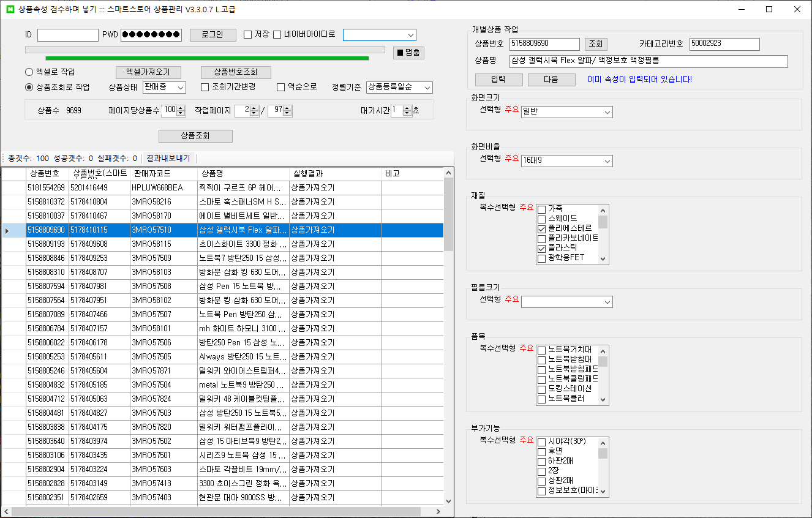Viewport: 812px width, 518px height.
Task: Check the 노트북거치대 checkbox
Action: click(541, 350)
